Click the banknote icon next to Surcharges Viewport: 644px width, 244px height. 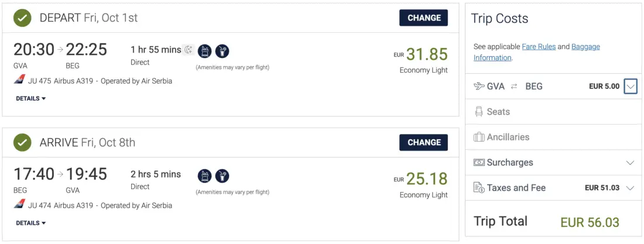[478, 163]
